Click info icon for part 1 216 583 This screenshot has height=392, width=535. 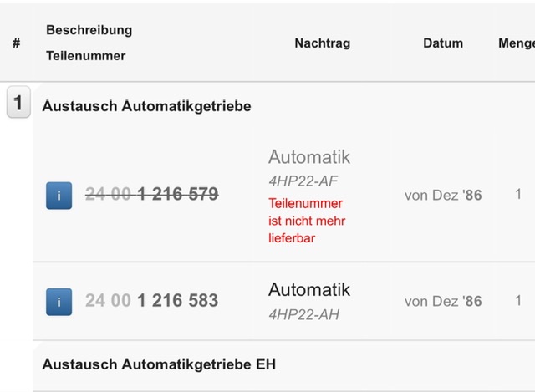pos(59,301)
